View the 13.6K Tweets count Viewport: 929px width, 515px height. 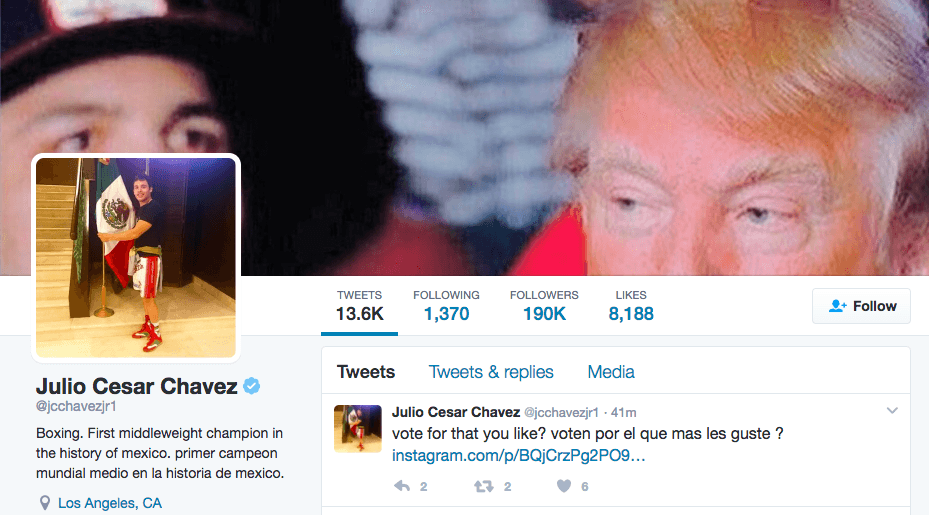coord(360,306)
